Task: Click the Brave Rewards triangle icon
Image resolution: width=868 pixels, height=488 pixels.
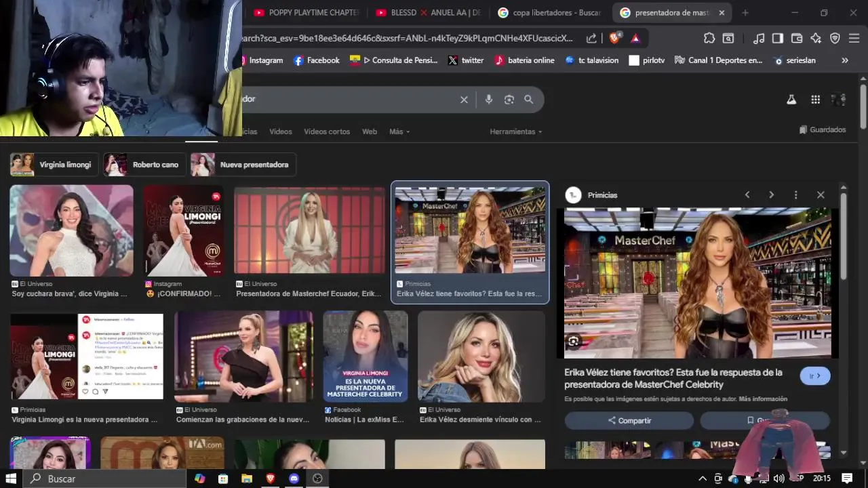Action: click(635, 39)
